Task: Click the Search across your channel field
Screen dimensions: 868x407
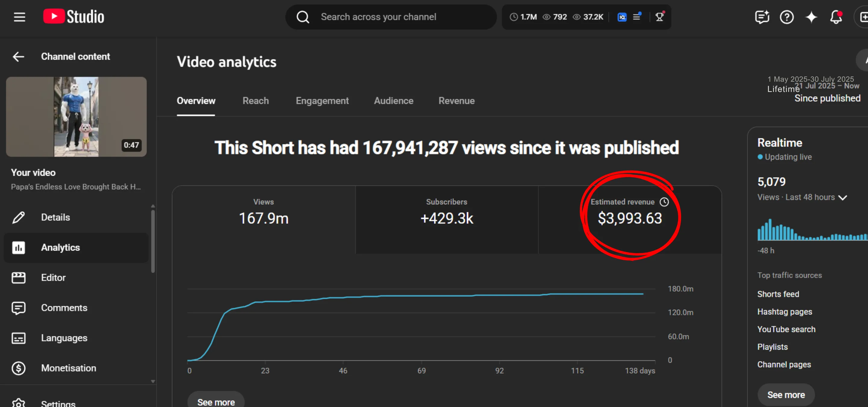Action: (391, 17)
